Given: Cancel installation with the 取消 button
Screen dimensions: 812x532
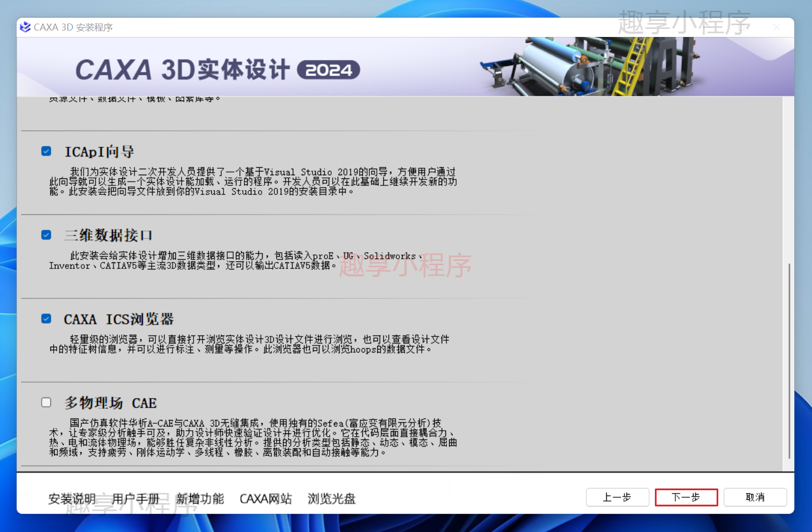Looking at the screenshot, I should [755, 497].
